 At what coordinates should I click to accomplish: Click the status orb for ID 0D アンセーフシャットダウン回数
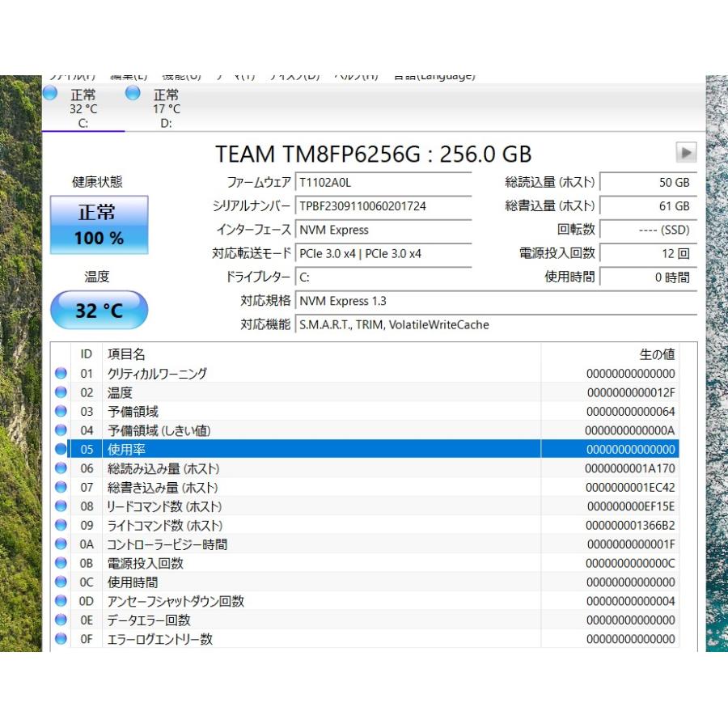pos(61,601)
